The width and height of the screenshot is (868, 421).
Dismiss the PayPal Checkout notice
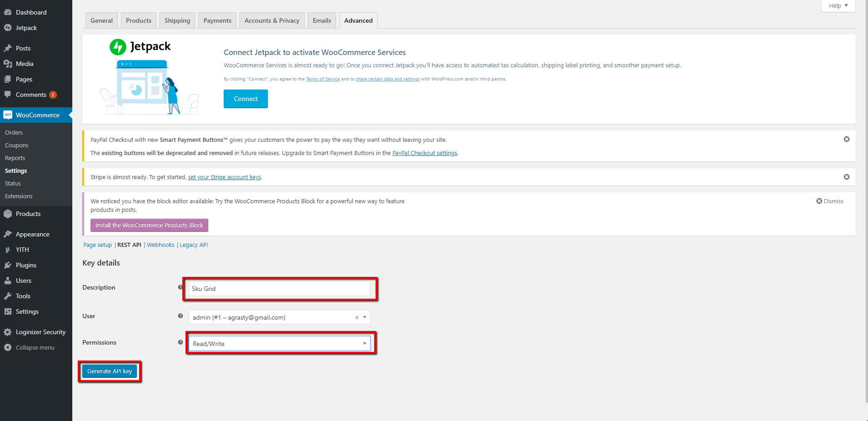click(847, 139)
